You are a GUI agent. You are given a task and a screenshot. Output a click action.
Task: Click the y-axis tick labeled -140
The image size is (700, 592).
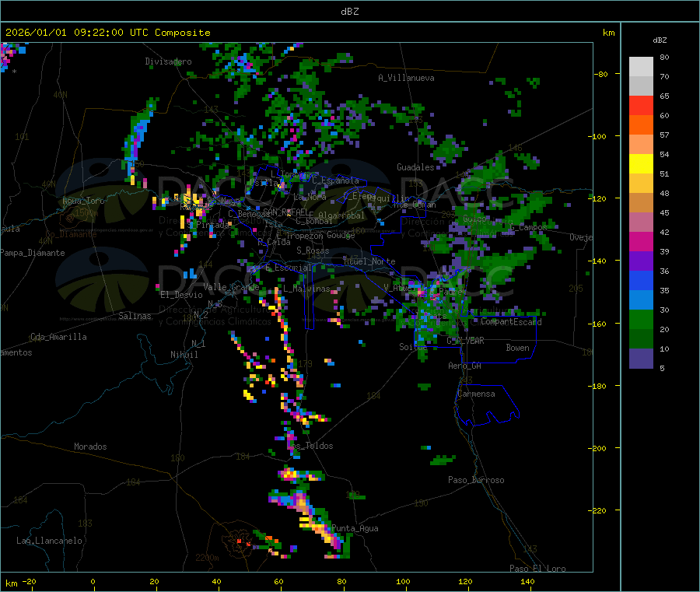pos(599,261)
